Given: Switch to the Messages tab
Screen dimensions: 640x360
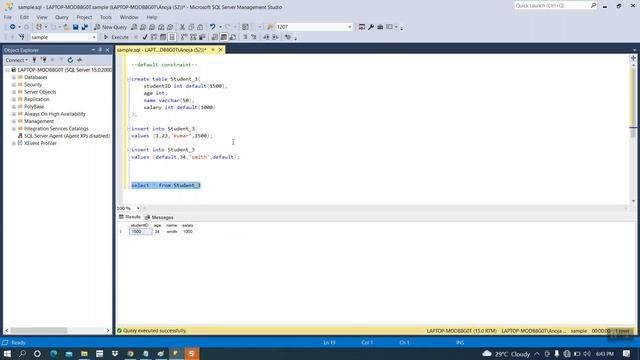Looking at the screenshot, I should (159, 217).
